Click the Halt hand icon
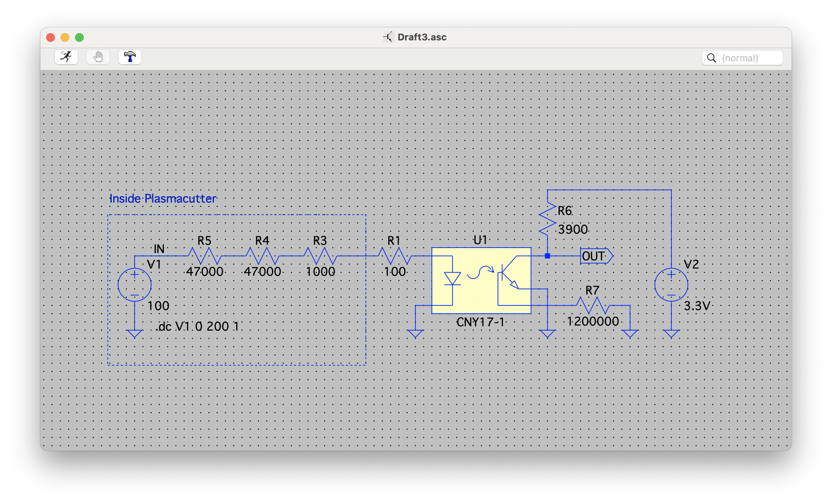This screenshot has height=504, width=832. click(x=98, y=57)
